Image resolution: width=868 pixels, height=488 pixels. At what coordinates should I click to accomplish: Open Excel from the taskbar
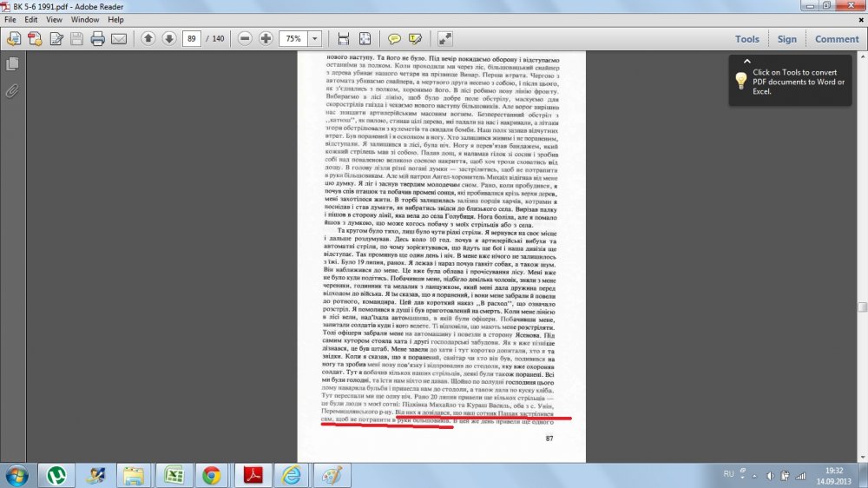tap(174, 475)
